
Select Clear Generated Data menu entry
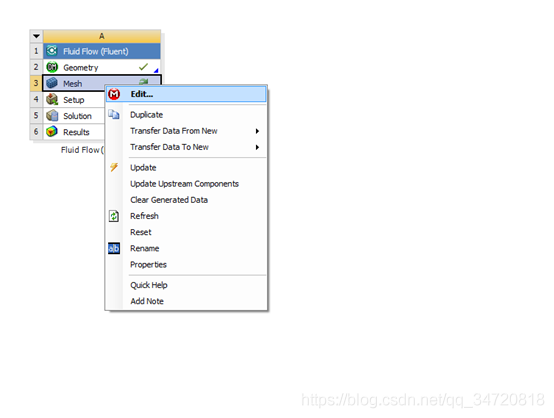pos(169,200)
